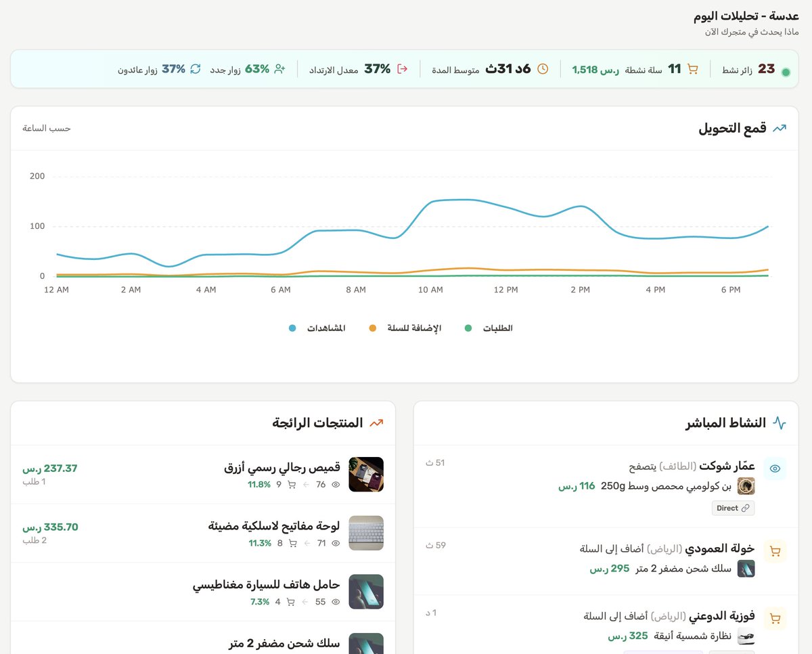
Task: Click the 11.3% conversion rate value
Action: click(259, 543)
